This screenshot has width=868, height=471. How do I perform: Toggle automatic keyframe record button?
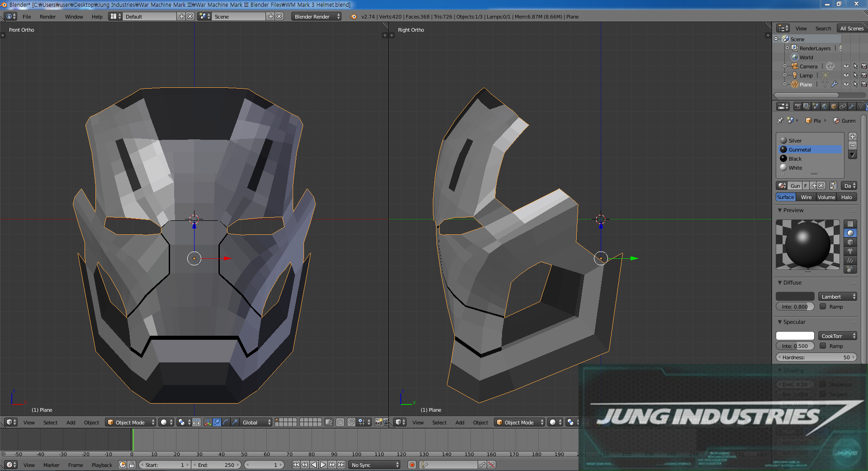(412, 465)
